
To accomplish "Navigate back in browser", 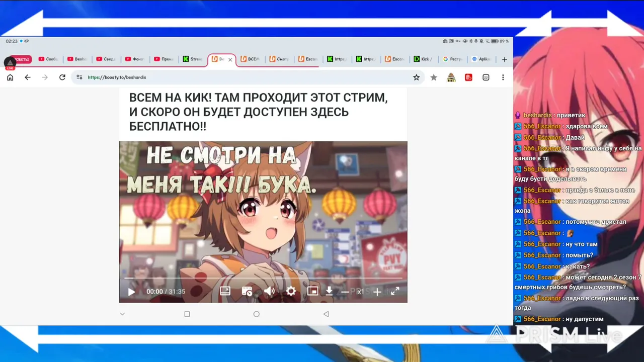I will (x=28, y=77).
